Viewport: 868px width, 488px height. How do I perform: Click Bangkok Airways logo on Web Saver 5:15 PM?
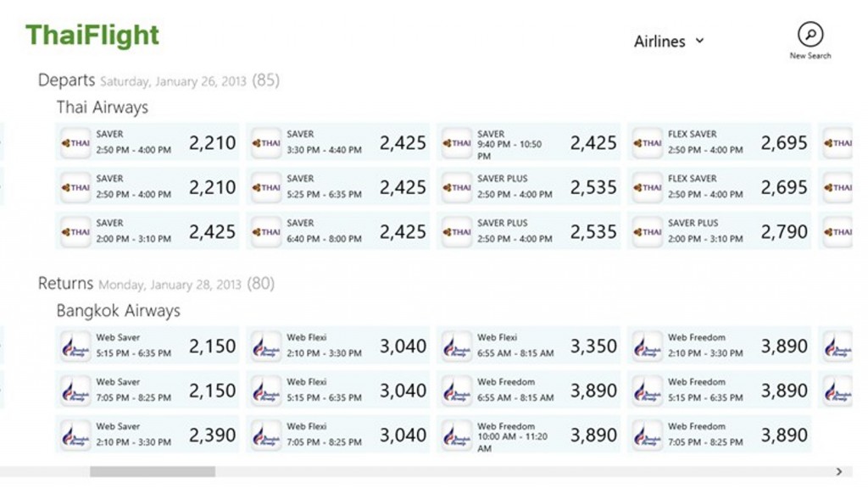pos(76,347)
